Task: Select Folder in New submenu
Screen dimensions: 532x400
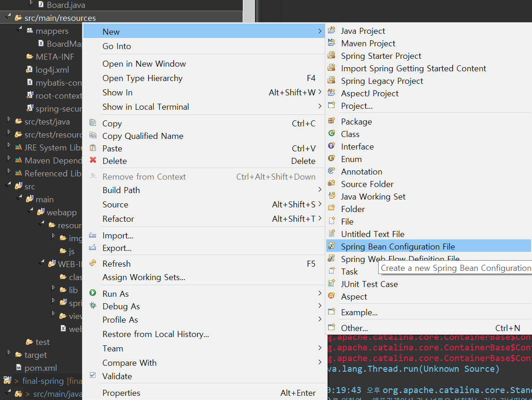Action: click(x=429, y=209)
